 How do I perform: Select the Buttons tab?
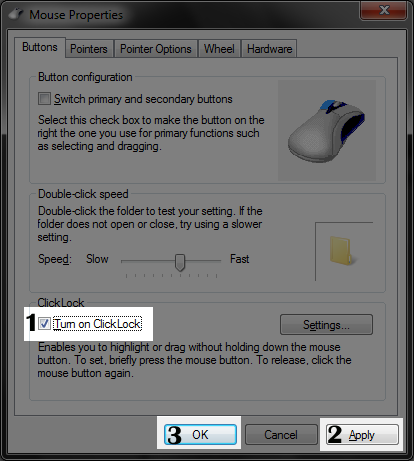40,47
